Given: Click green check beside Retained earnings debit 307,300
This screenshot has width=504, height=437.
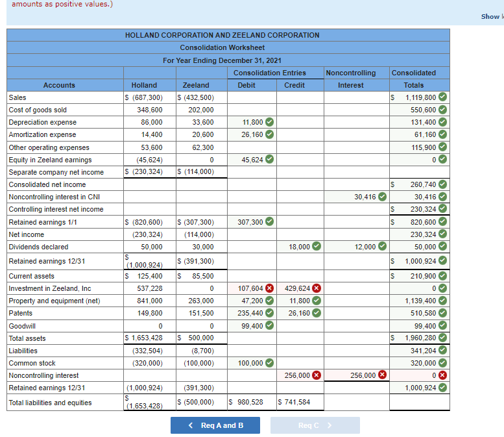Looking at the screenshot, I should [269, 221].
